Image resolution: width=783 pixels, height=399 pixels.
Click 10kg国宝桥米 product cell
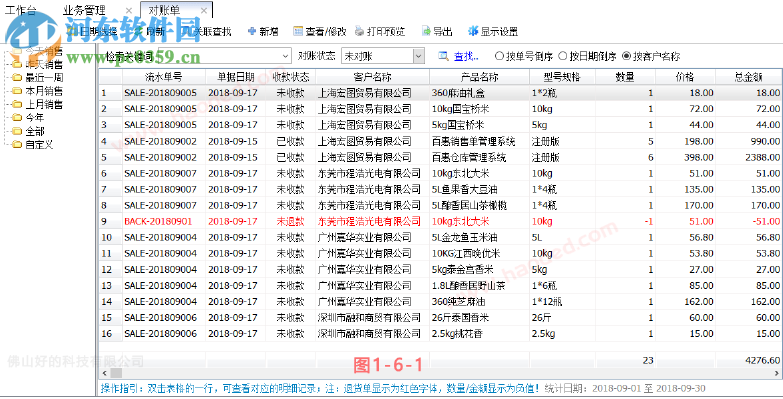[480, 109]
